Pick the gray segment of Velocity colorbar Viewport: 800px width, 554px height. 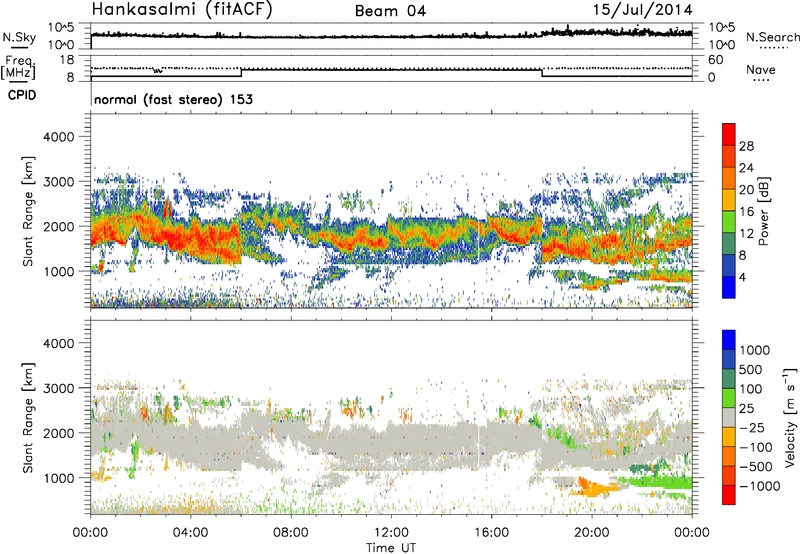(729, 417)
